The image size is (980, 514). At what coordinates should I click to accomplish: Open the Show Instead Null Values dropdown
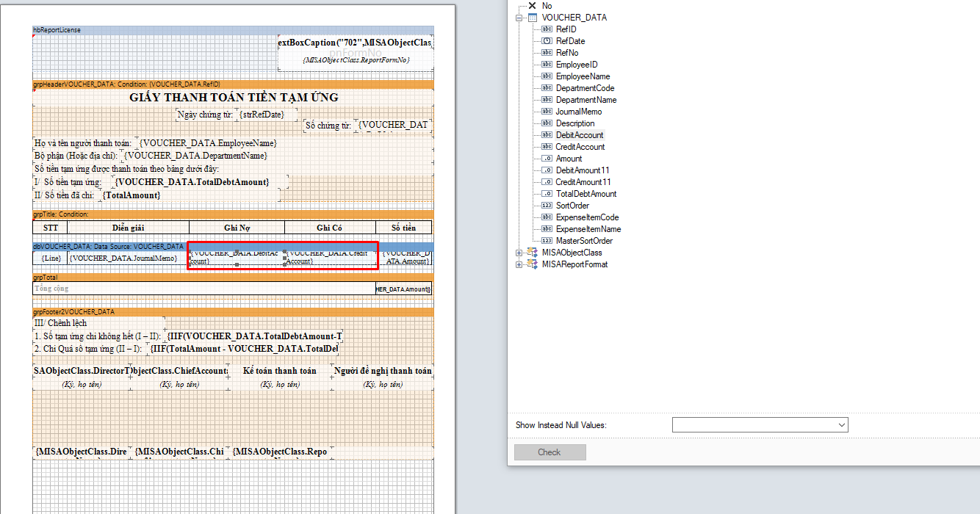pyautogui.click(x=841, y=425)
